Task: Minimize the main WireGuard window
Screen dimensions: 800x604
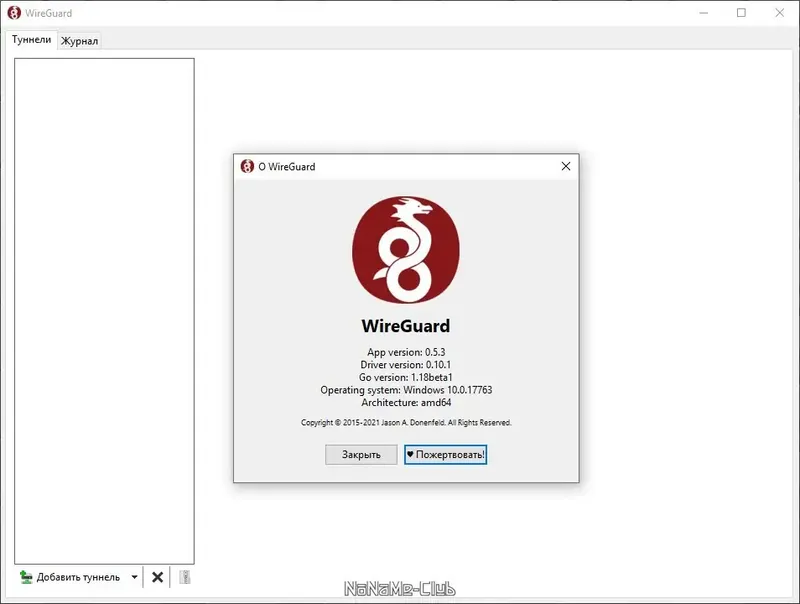Action: pos(704,13)
